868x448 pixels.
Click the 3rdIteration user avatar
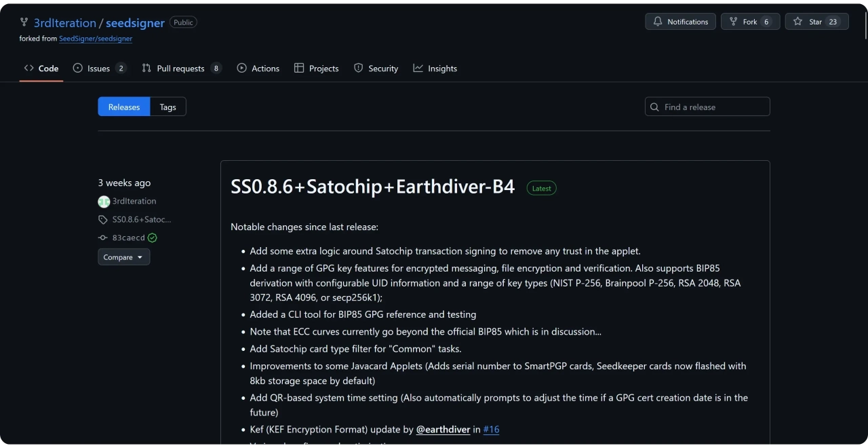pos(104,202)
